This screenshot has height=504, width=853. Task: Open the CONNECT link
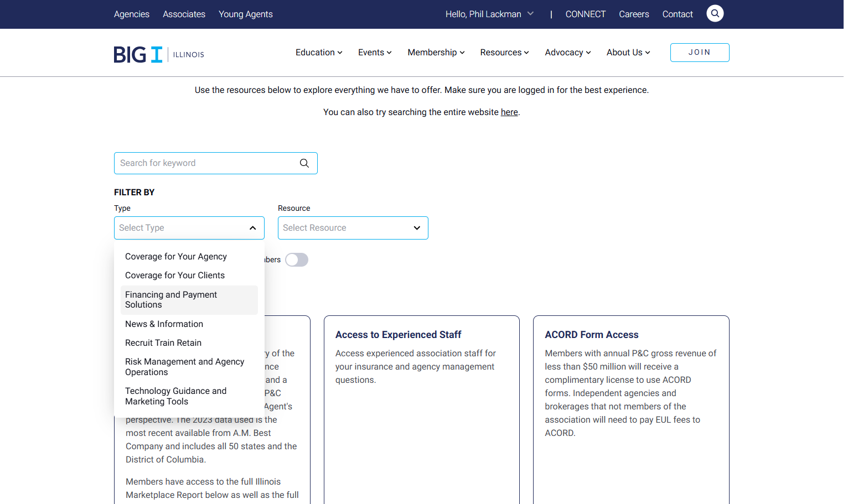coord(586,14)
